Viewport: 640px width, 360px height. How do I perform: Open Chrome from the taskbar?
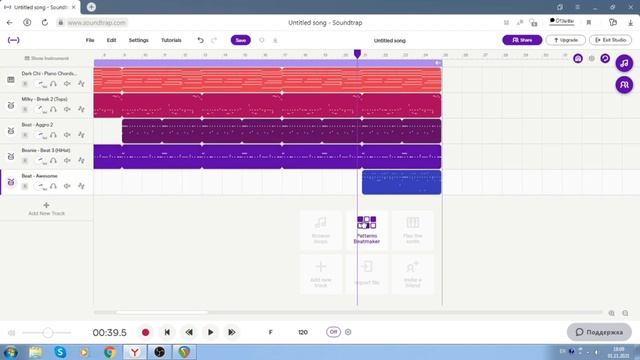click(x=109, y=352)
